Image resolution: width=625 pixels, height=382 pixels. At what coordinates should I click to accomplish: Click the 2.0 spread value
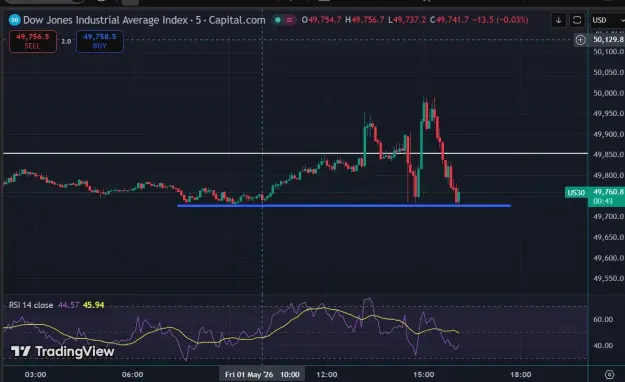point(66,41)
